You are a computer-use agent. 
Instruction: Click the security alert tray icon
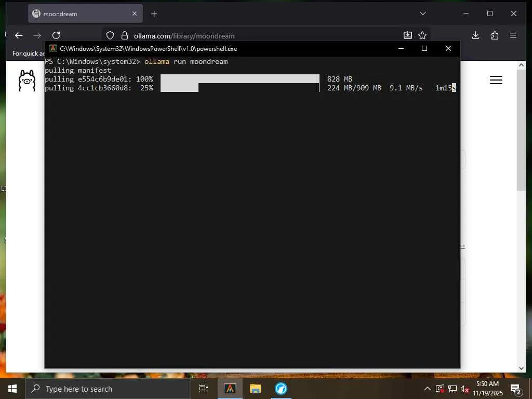click(x=440, y=389)
